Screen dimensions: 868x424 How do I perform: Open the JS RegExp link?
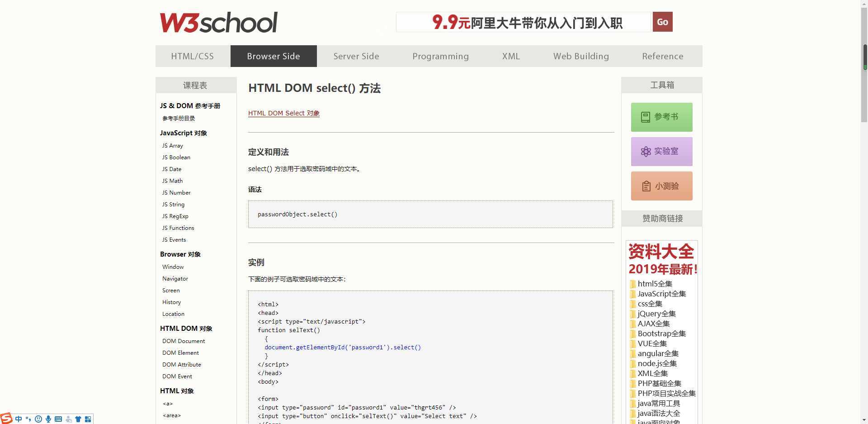point(175,216)
